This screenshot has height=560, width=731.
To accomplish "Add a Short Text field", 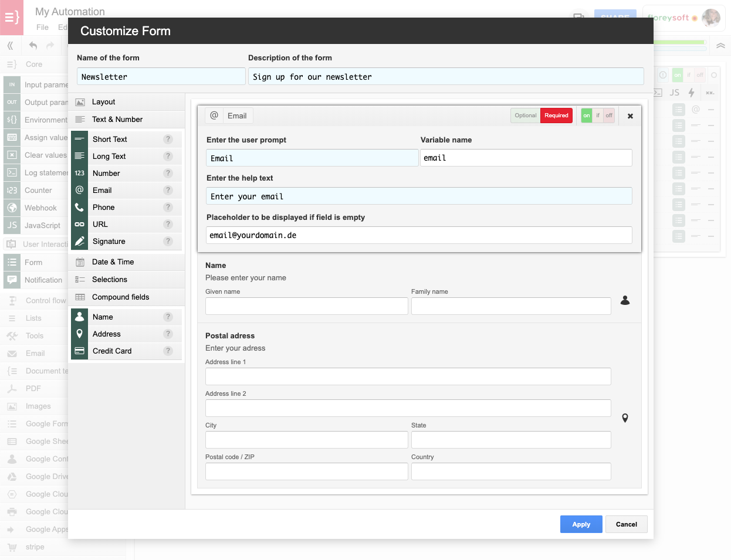I will [126, 139].
